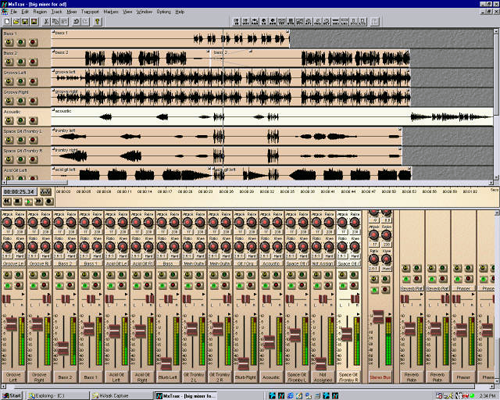Toggle the green button on the Groove Right track header
The image size is (500, 400).
[21, 101]
